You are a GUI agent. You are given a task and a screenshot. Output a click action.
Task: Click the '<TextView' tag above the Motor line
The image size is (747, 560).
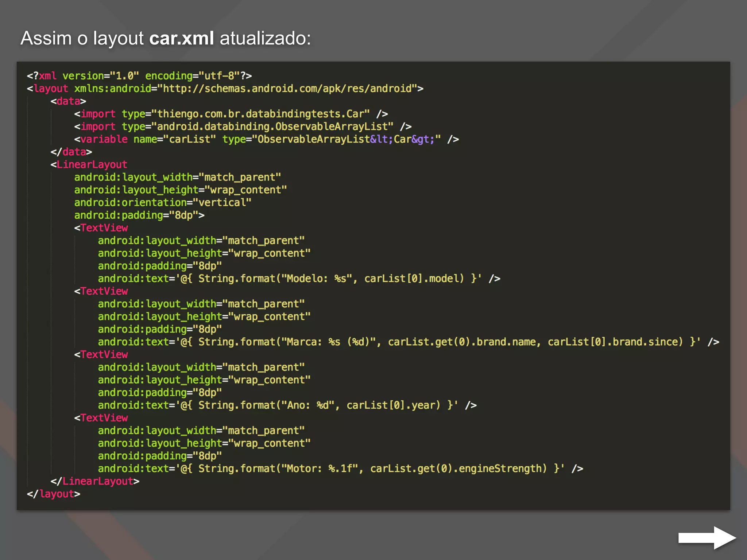coord(101,418)
